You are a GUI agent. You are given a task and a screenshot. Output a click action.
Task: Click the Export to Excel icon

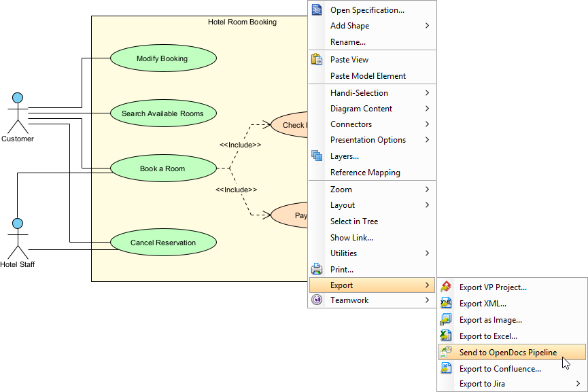coord(446,336)
